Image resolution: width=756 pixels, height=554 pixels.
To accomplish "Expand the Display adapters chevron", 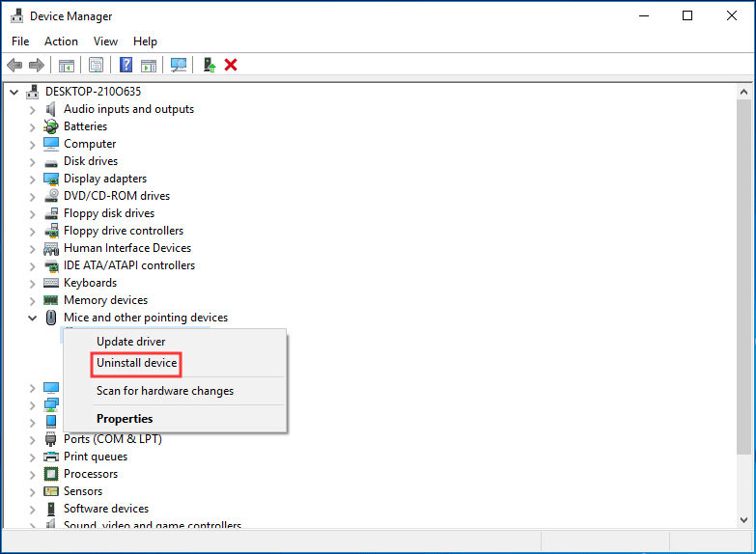I will point(32,180).
